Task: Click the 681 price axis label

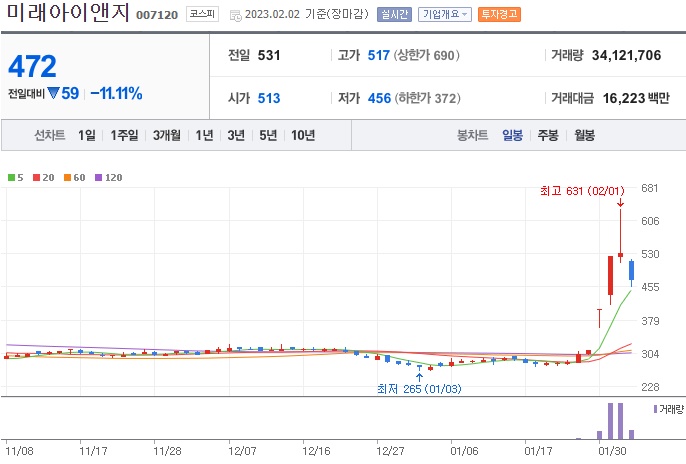Action: point(650,188)
